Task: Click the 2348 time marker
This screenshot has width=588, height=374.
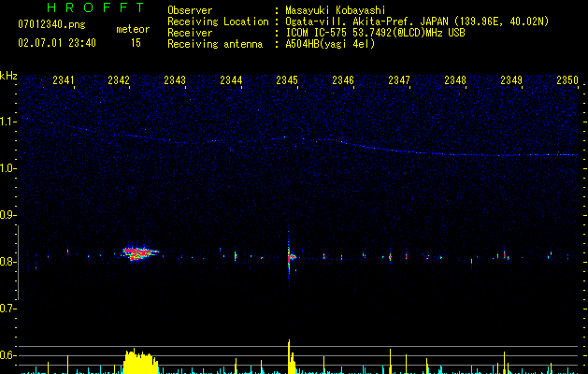Action: pos(455,80)
